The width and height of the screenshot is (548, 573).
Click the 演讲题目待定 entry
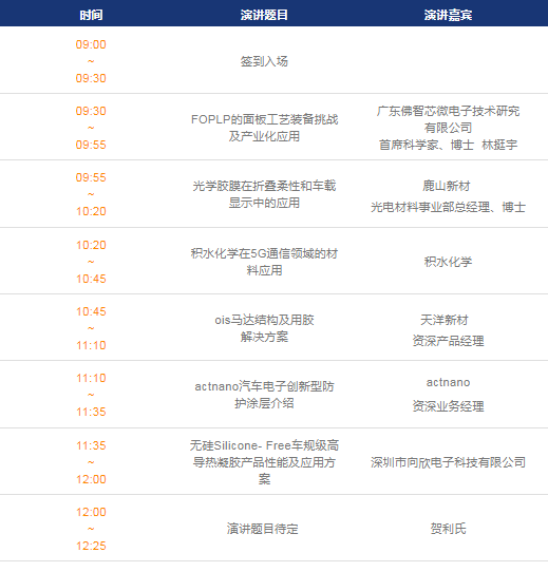[x=262, y=528]
